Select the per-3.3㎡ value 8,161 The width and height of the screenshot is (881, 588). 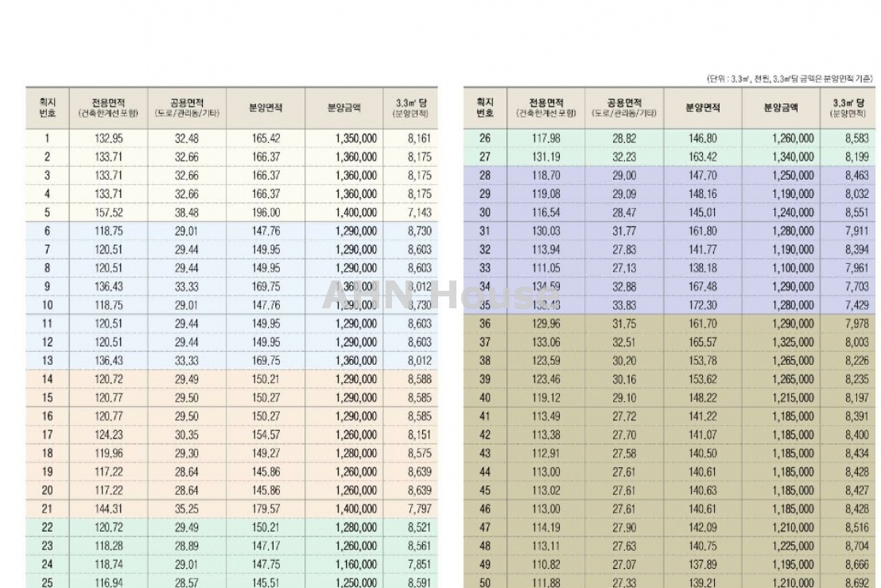tap(419, 138)
